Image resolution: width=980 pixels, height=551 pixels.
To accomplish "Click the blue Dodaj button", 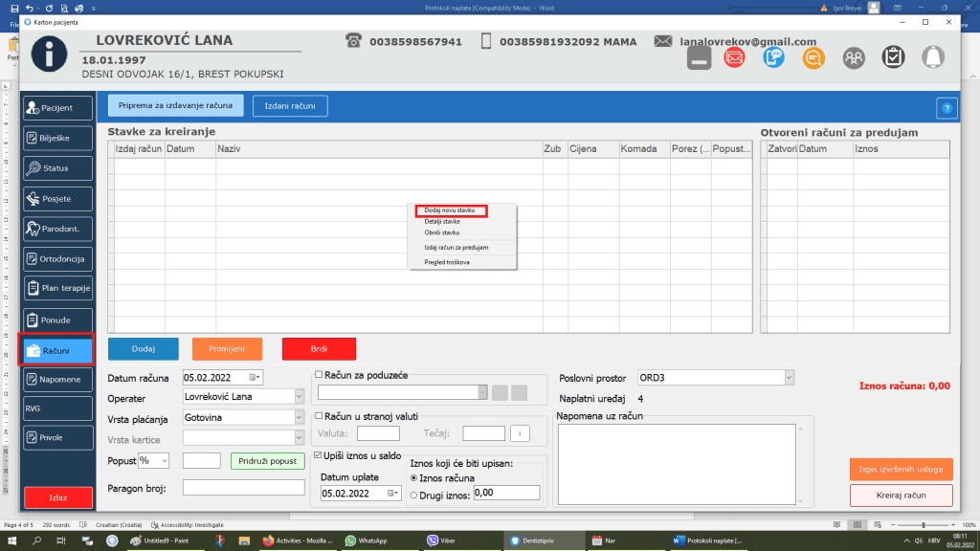I will click(144, 348).
